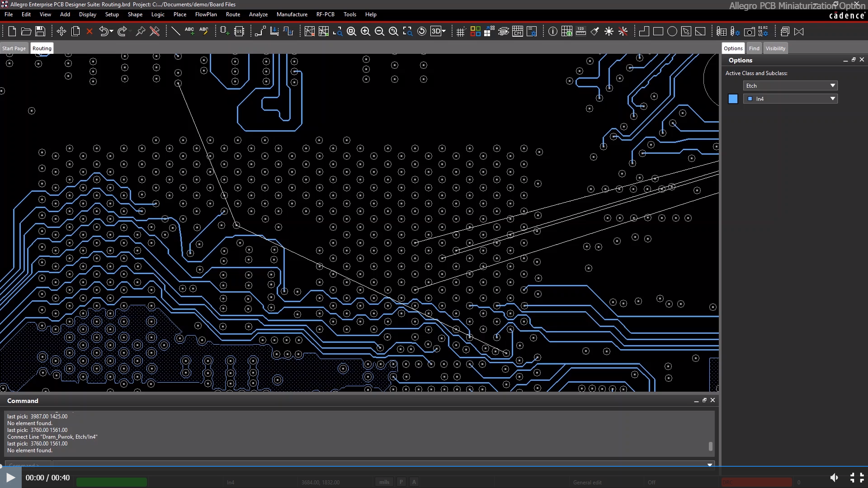This screenshot has width=868, height=488.
Task: Click the Command window scrollbar
Action: [710, 446]
